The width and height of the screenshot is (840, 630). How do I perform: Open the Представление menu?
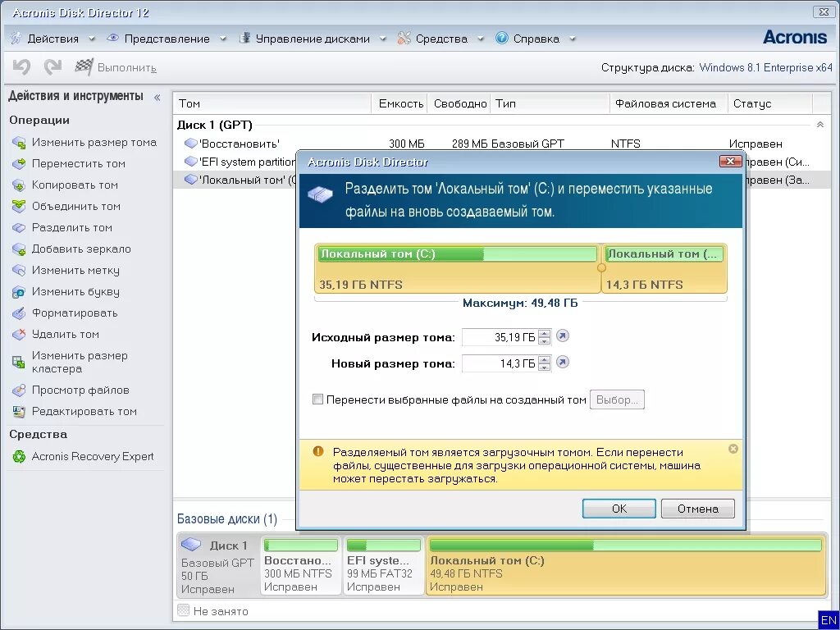[x=167, y=39]
